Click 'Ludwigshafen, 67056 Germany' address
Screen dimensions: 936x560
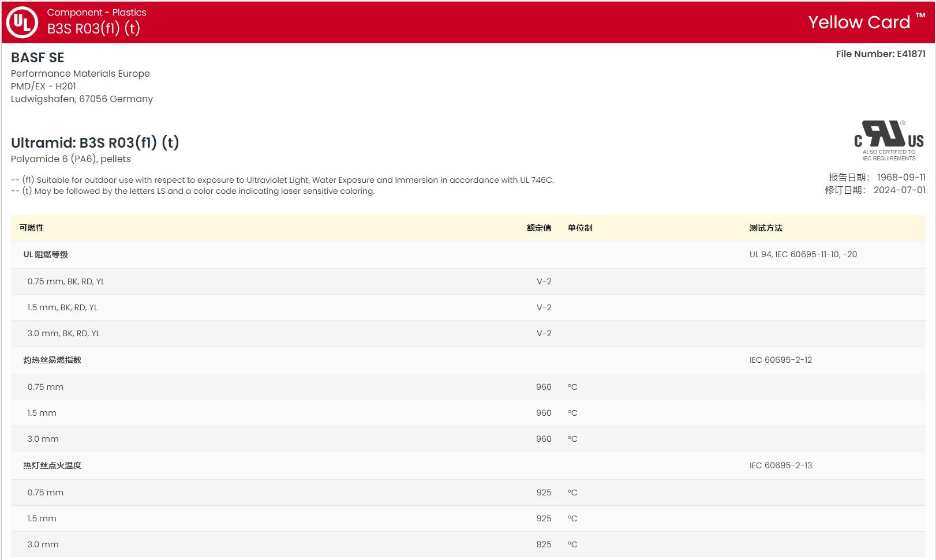point(82,99)
